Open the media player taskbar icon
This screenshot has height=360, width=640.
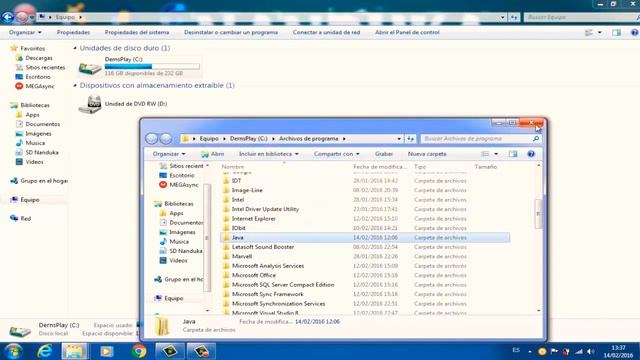(x=107, y=351)
